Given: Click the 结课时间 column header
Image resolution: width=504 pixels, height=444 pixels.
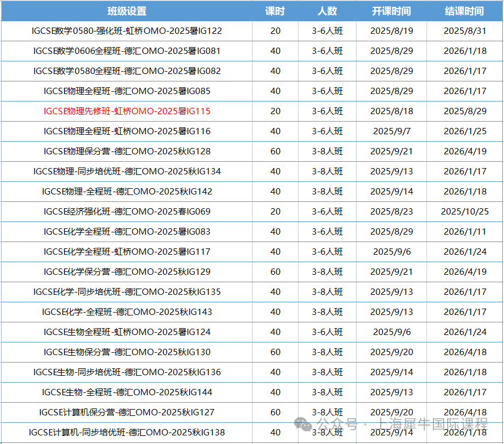Looking at the screenshot, I should coord(464,11).
